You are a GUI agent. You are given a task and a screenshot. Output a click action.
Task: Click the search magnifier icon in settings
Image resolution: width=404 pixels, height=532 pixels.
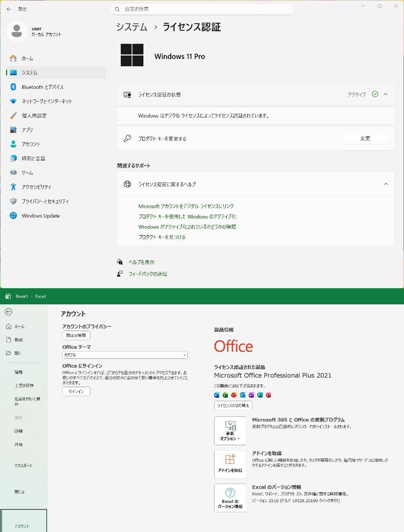pyautogui.click(x=117, y=9)
